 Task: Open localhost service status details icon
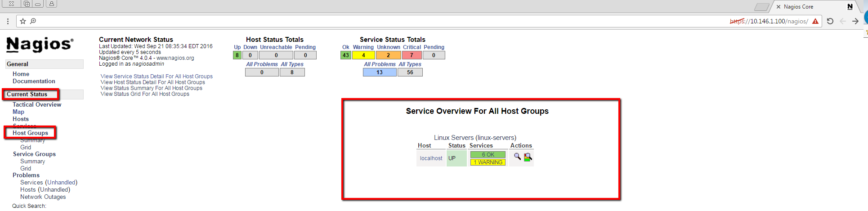click(528, 157)
